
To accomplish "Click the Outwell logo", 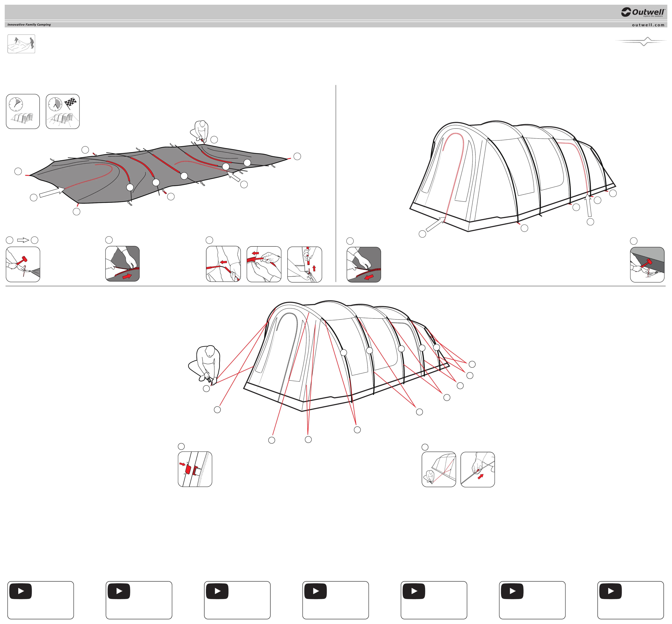I will click(x=643, y=12).
